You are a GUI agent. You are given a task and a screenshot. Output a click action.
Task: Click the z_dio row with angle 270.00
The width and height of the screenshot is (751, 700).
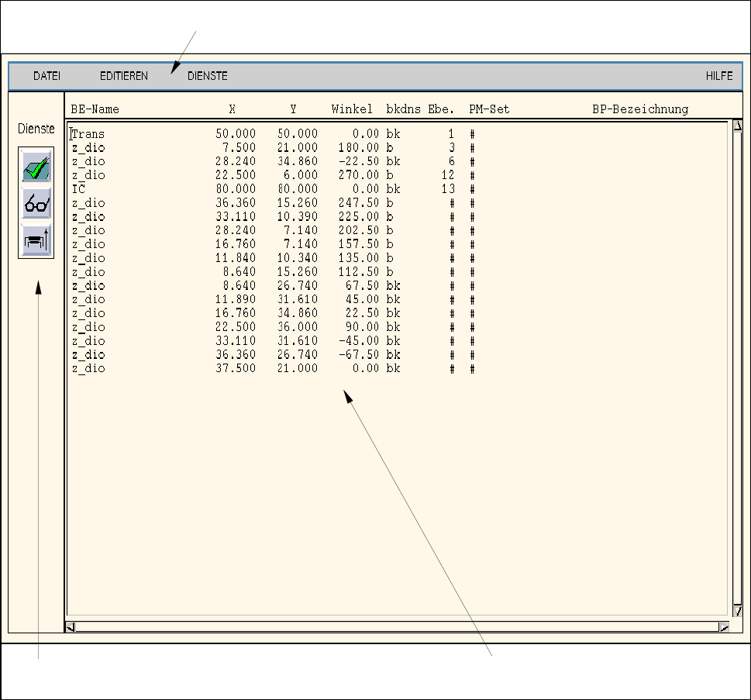[x=88, y=175]
